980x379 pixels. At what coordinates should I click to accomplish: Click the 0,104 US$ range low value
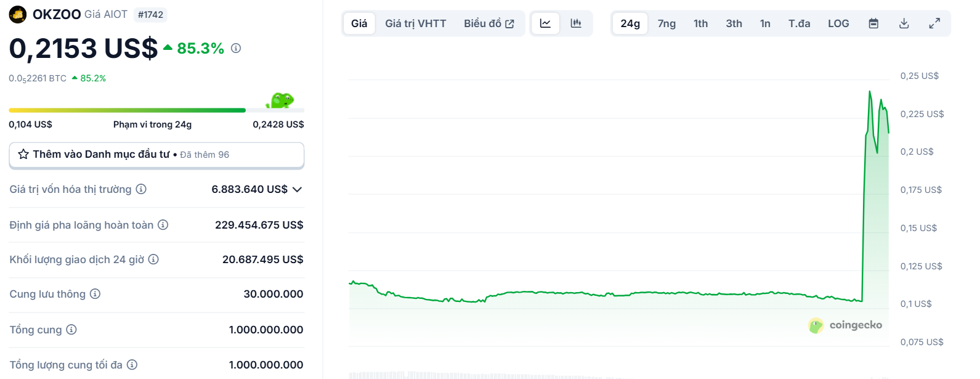[30, 124]
